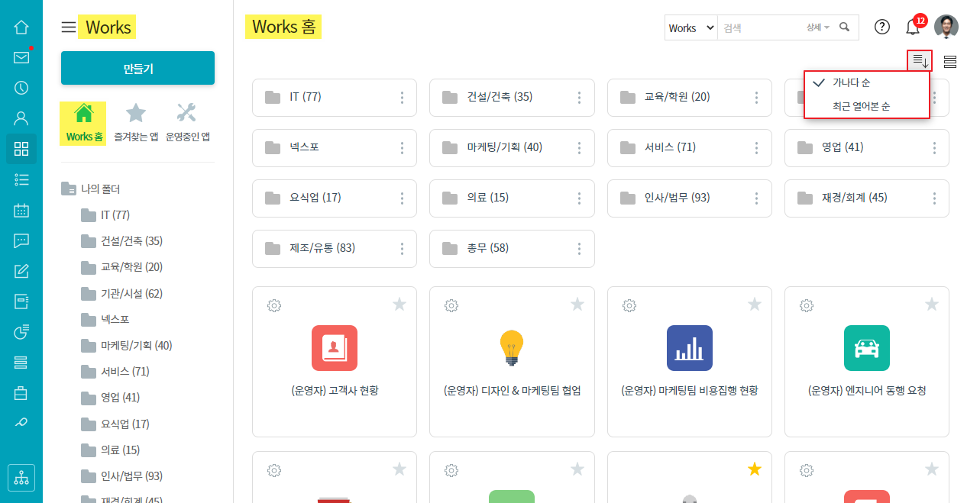The image size is (980, 503).
Task: Select 교육/학원 (20) in folder tree
Action: (x=131, y=267)
